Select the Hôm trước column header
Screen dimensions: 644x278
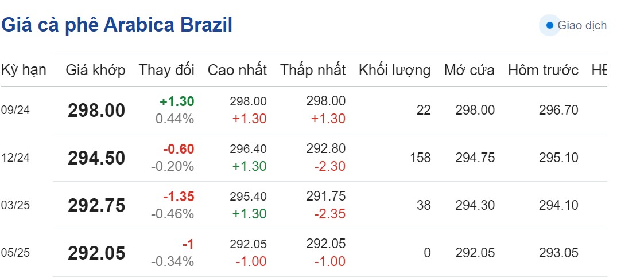[543, 71]
